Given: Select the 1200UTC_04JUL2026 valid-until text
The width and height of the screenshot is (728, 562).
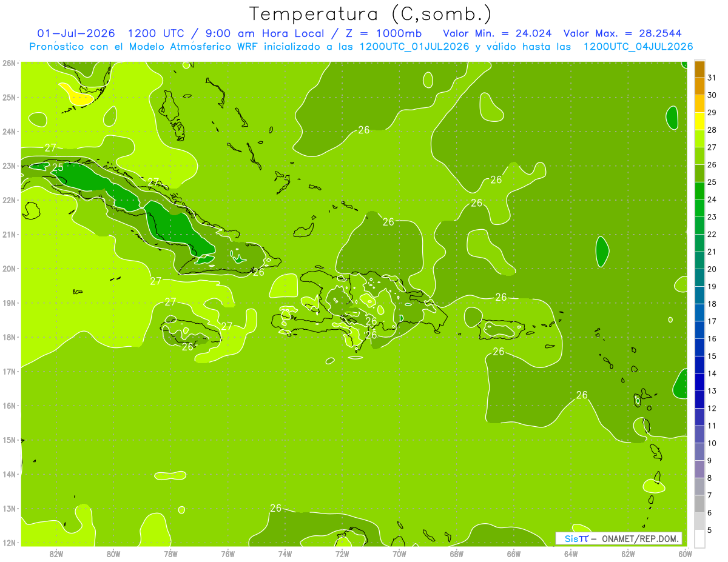Looking at the screenshot, I should coord(638,47).
